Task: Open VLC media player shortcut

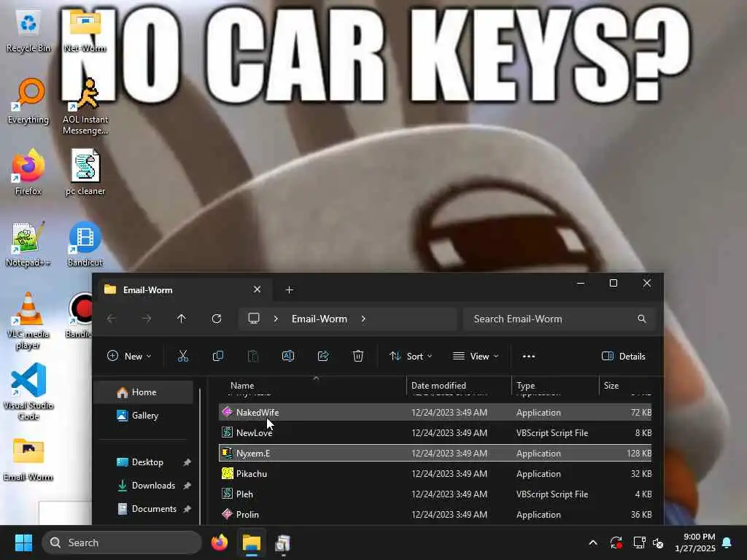Action: (28, 321)
